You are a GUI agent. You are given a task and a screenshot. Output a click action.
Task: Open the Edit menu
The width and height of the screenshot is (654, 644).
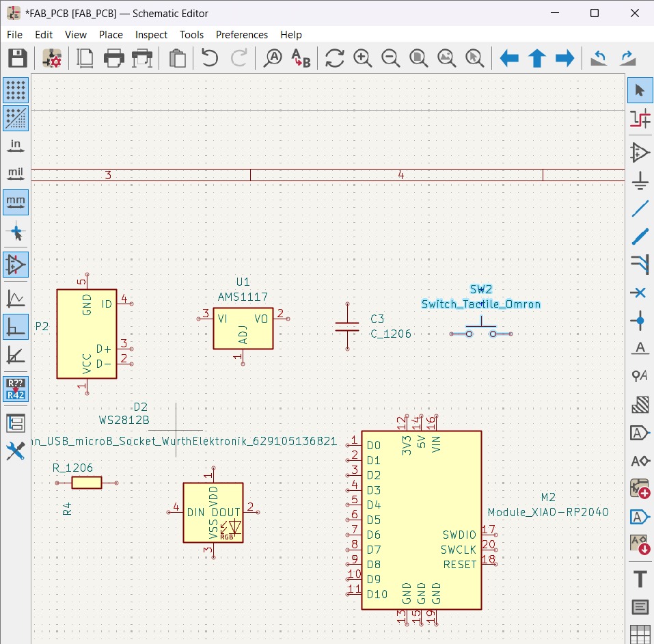pos(44,35)
